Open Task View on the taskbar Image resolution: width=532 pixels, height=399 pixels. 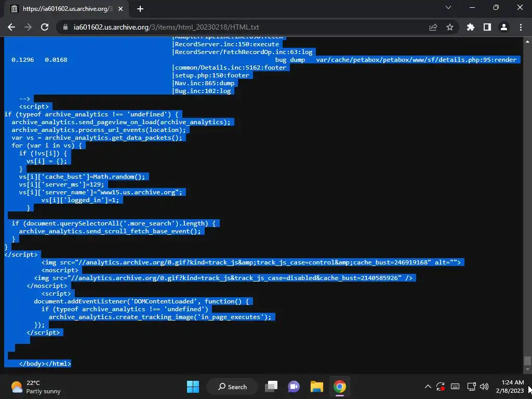pyautogui.click(x=271, y=387)
